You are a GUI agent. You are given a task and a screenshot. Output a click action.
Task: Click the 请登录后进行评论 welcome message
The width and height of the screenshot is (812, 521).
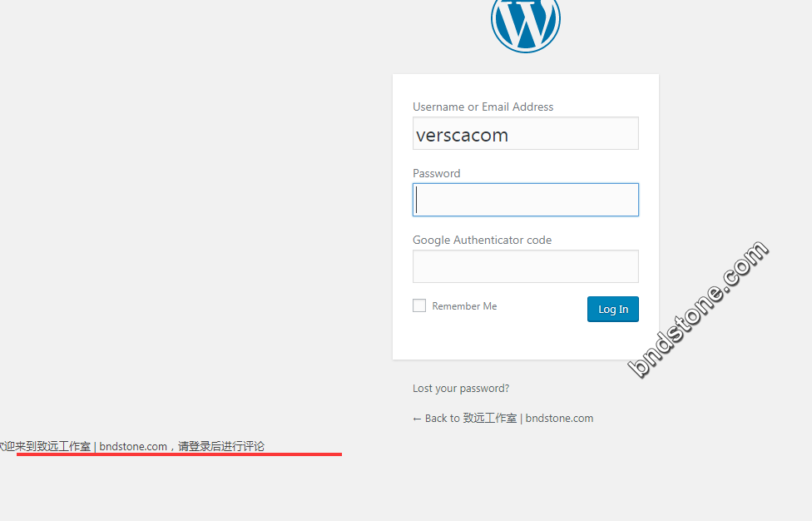(132, 446)
